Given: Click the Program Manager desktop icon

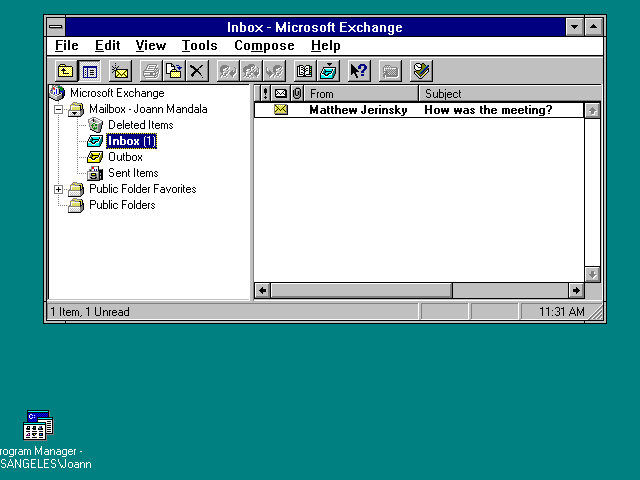Looking at the screenshot, I should (x=38, y=425).
